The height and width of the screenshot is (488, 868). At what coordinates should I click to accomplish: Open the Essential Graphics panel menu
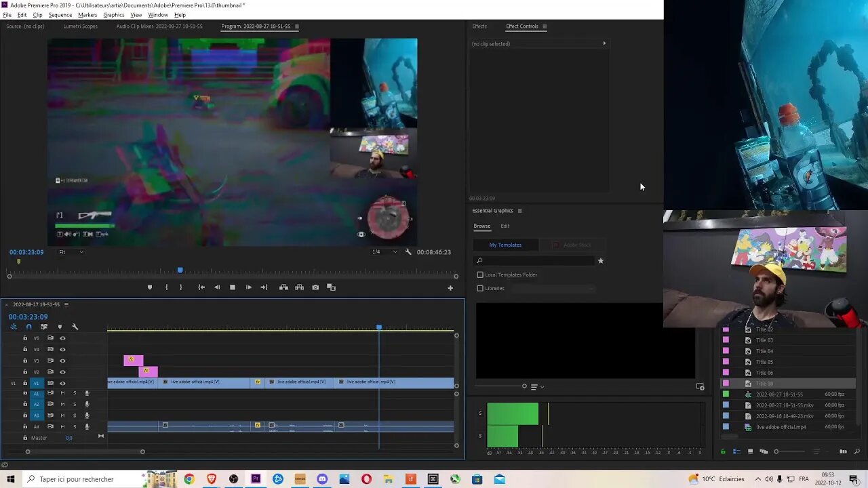pos(520,211)
